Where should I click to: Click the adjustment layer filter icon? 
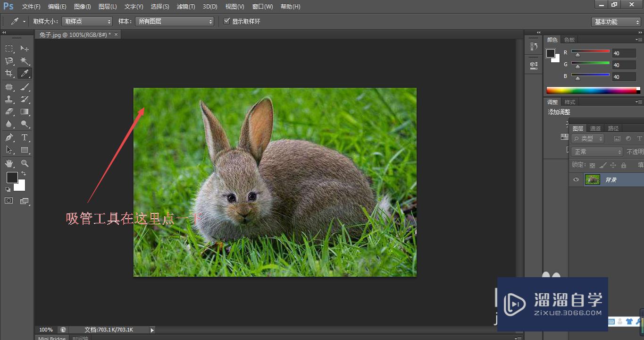[628, 139]
